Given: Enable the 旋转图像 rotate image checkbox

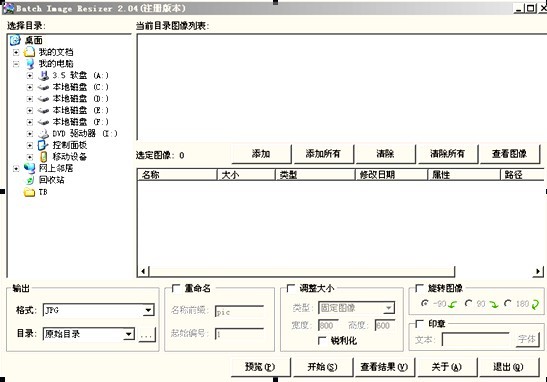Looking at the screenshot, I should [x=419, y=288].
